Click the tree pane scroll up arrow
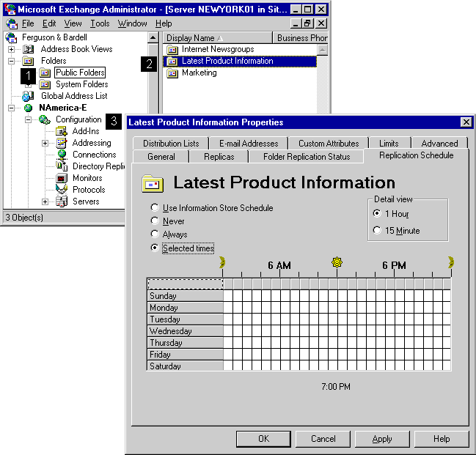 pyautogui.click(x=153, y=38)
